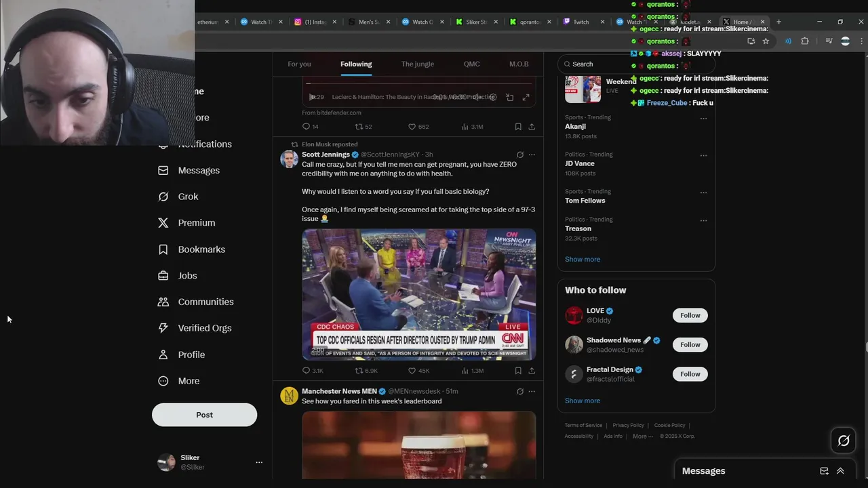The image size is (868, 488).
Task: Open the floating Grok button
Action: pyautogui.click(x=844, y=441)
